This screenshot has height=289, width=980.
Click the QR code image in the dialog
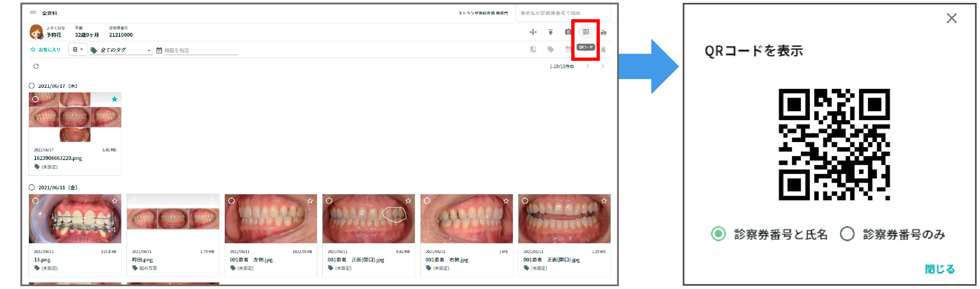834,144
